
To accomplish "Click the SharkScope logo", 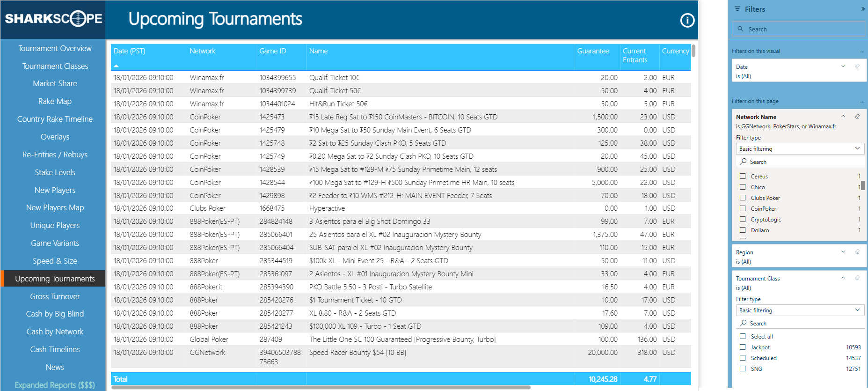I will tap(53, 19).
